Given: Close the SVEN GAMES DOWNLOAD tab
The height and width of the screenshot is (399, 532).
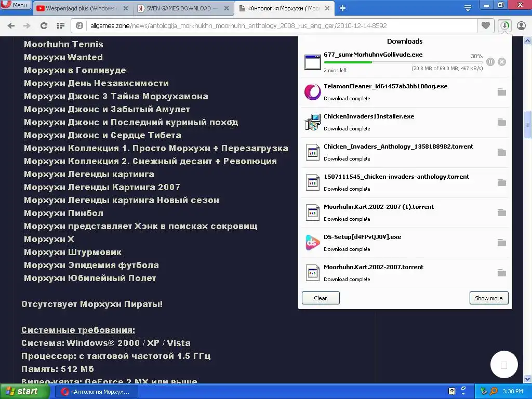Looking at the screenshot, I should tap(227, 8).
